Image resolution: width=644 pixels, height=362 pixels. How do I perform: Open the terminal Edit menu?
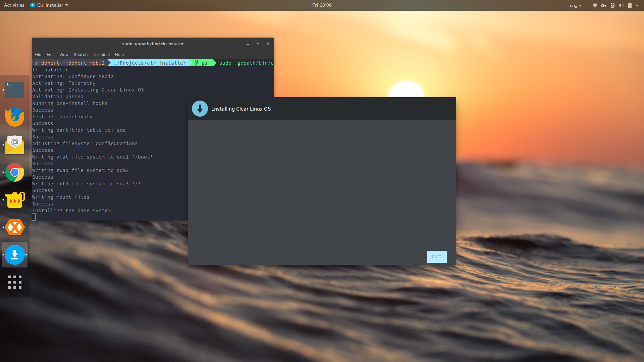coord(50,54)
